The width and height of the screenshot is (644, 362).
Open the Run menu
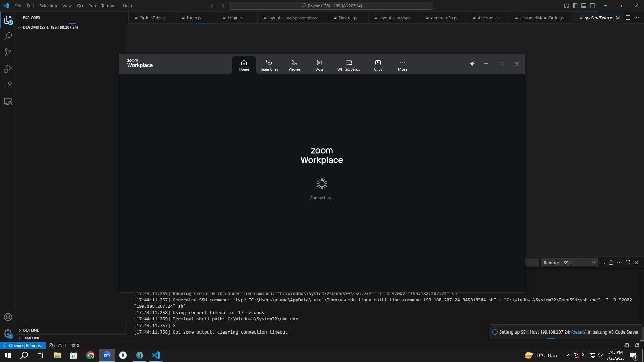[x=92, y=6]
